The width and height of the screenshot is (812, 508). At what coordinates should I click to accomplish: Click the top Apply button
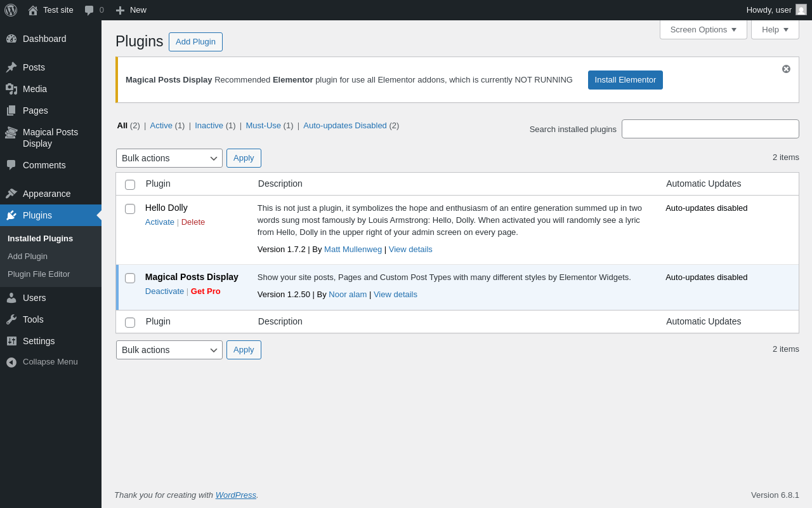coord(244,158)
